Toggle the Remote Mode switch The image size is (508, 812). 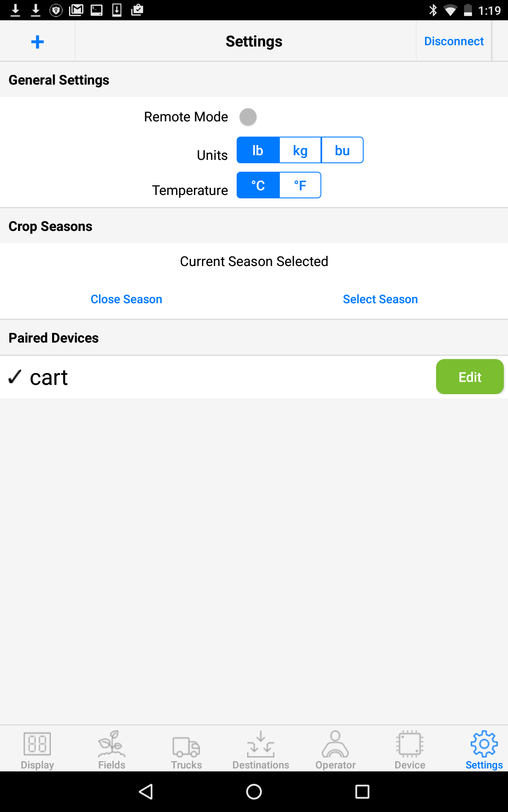(248, 117)
